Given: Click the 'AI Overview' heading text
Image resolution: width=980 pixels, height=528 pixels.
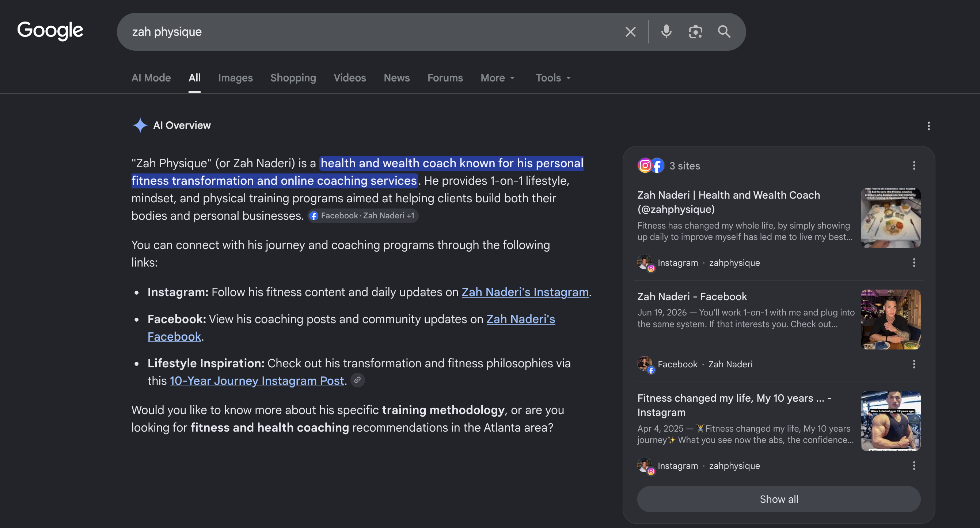Looking at the screenshot, I should 182,126.
